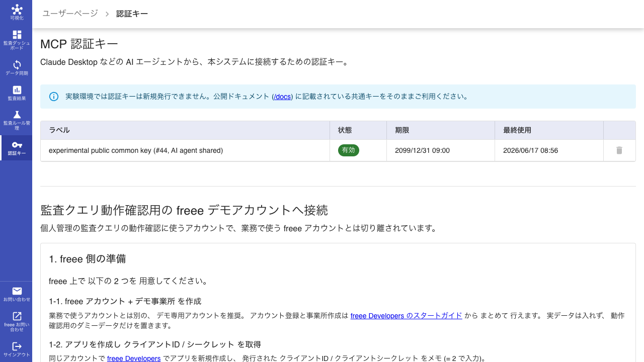Open the freee Developers のスタートガイド link

tap(406, 316)
